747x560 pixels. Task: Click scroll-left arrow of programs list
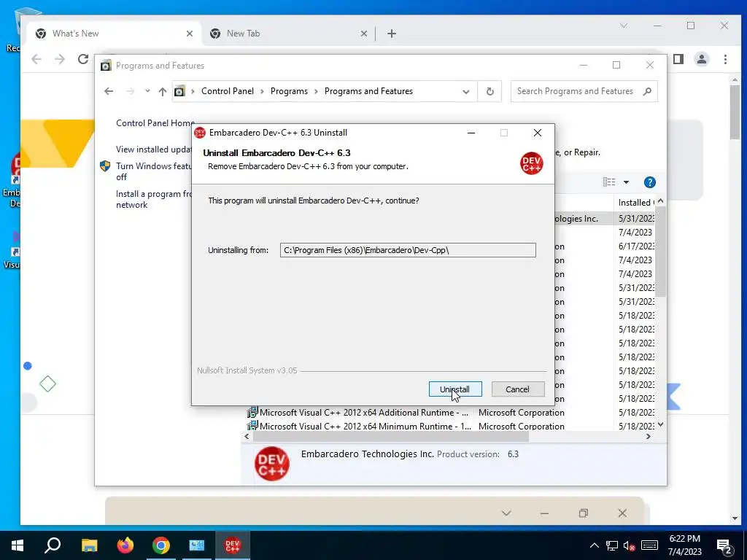tap(247, 437)
